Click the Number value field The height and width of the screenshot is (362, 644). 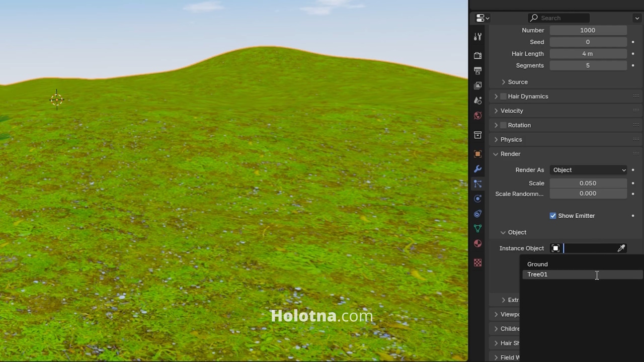(588, 30)
